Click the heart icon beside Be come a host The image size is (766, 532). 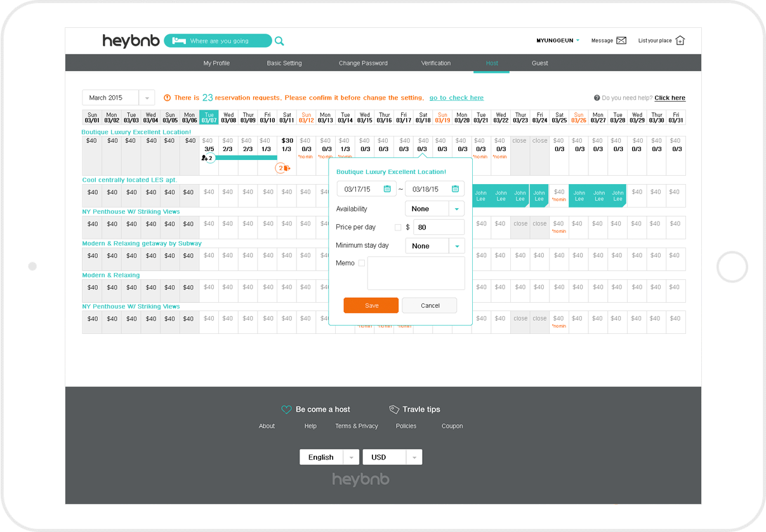coord(286,409)
